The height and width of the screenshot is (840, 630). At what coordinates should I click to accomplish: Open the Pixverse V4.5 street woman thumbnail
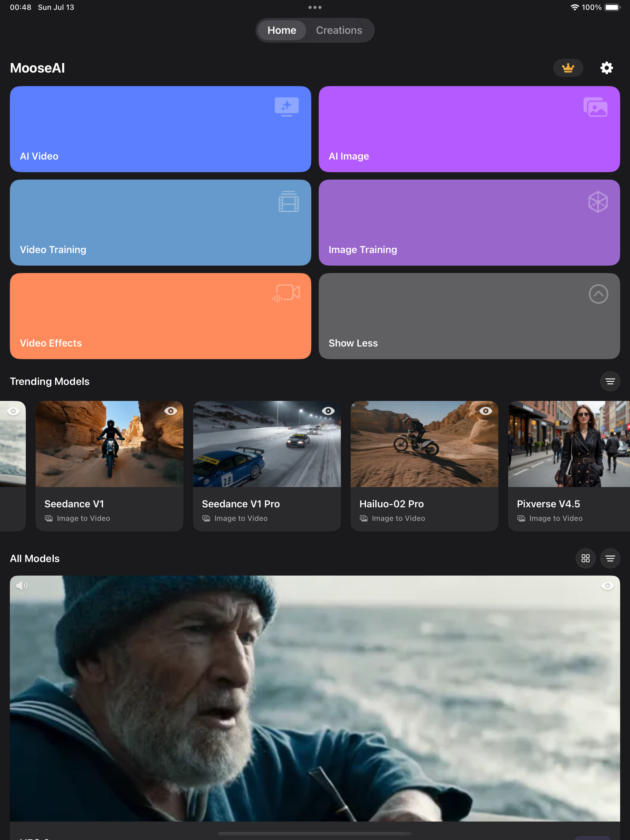pos(569,444)
